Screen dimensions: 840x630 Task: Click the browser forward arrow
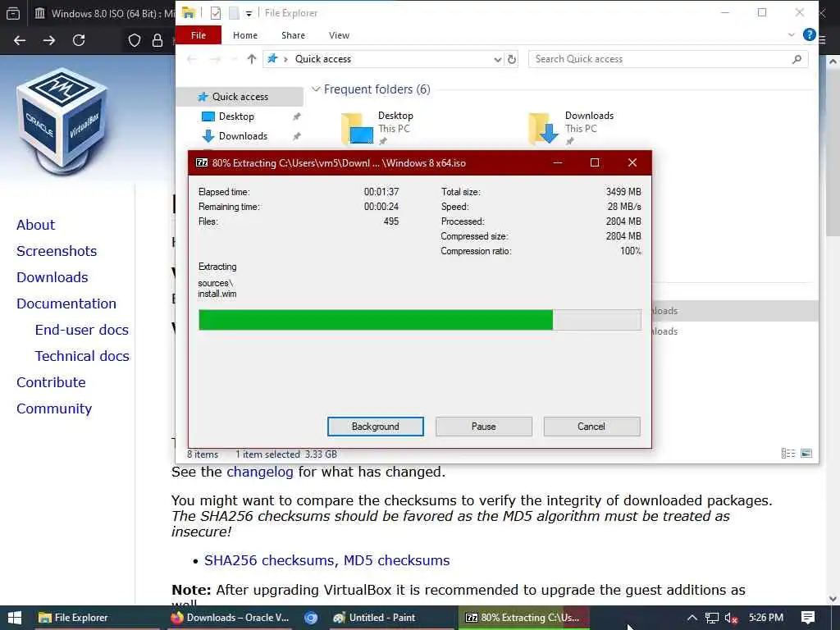pos(49,40)
